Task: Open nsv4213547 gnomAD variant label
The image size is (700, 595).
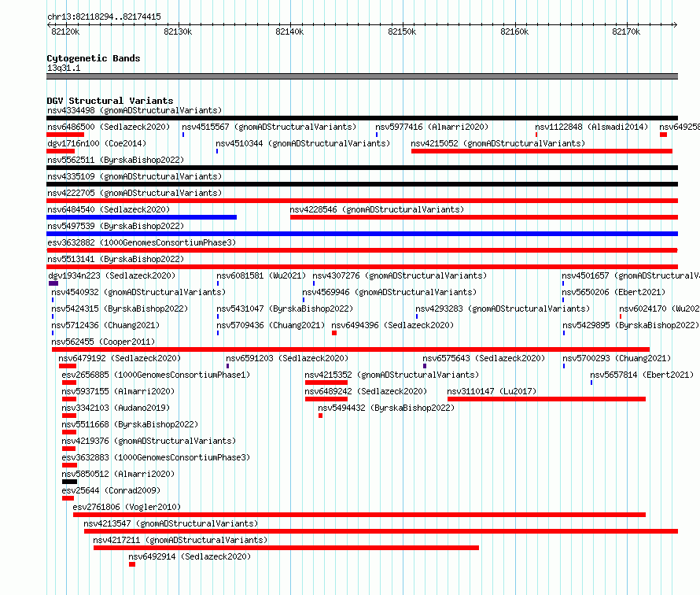Action: tap(171, 523)
